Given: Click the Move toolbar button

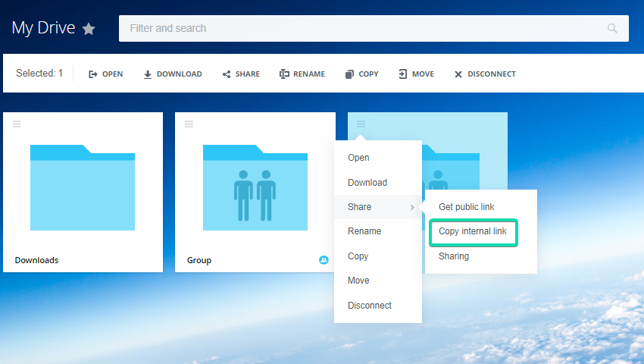Looking at the screenshot, I should (x=416, y=74).
